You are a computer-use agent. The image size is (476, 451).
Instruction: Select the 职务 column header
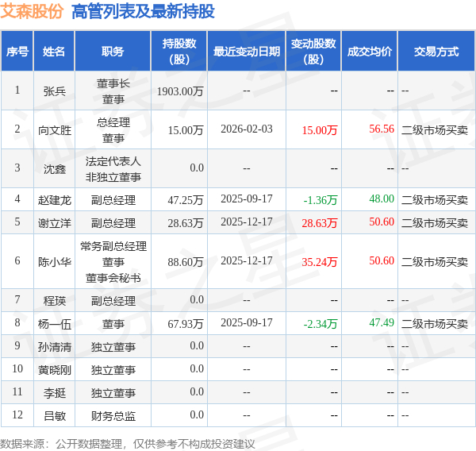click(x=113, y=52)
